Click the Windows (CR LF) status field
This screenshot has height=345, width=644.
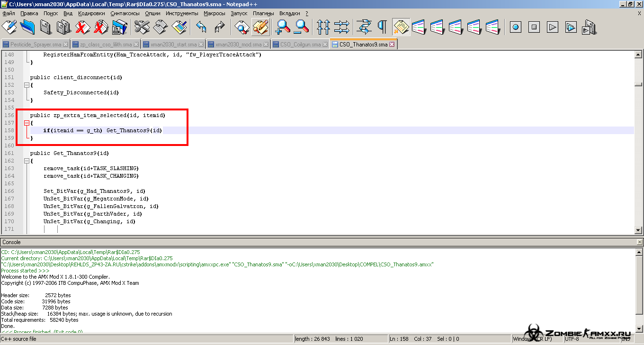coord(537,339)
